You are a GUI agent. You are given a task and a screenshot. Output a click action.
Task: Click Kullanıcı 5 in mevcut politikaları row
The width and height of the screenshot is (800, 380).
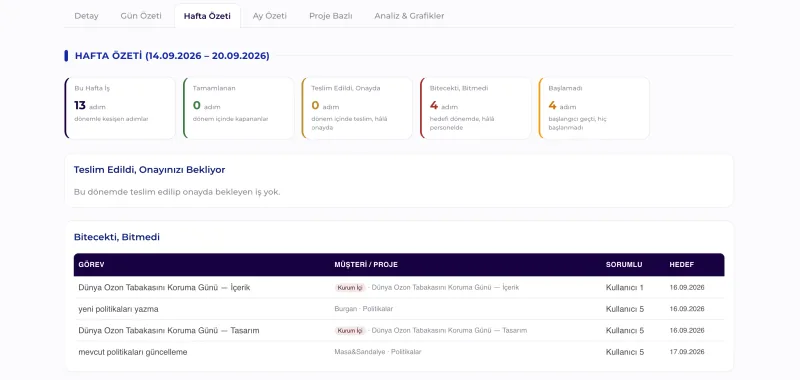click(625, 352)
